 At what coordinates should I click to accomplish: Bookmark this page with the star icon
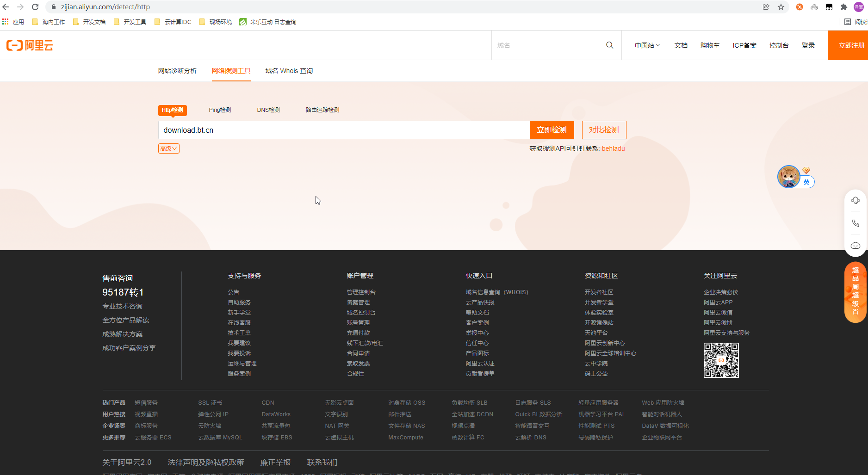[781, 7]
